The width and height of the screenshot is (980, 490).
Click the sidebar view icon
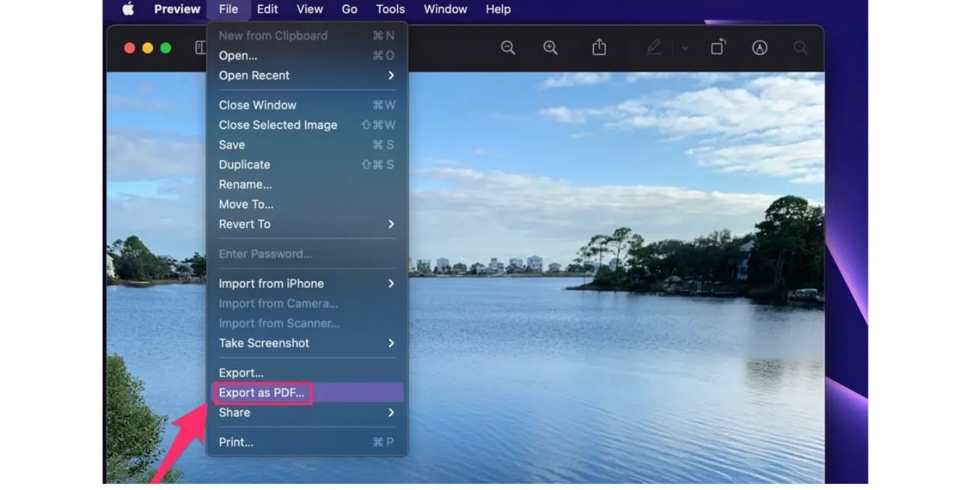click(x=200, y=48)
